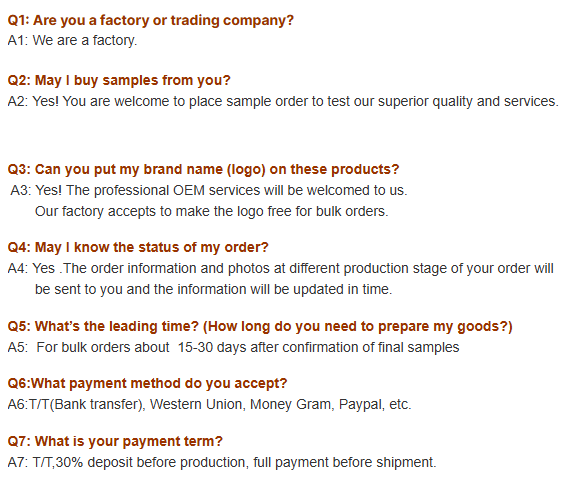Screen dimensions: 588x481
Task: Click the Q4 order status question
Action: click(x=138, y=247)
